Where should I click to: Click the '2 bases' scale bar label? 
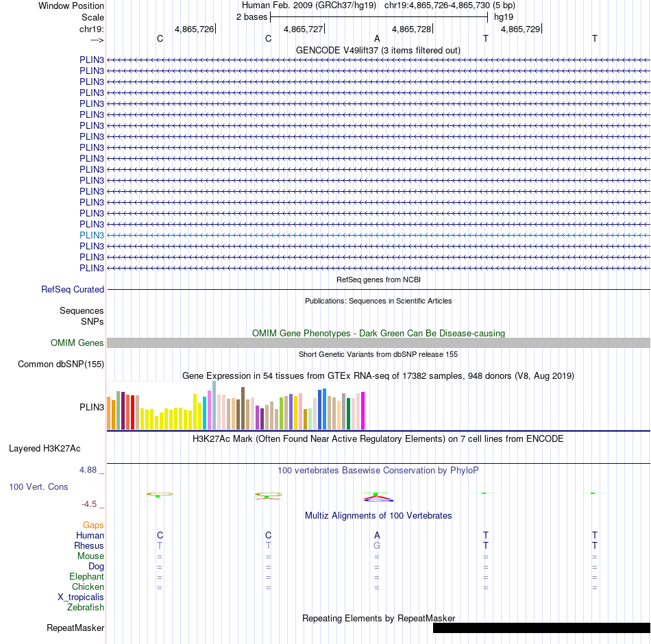click(x=251, y=17)
